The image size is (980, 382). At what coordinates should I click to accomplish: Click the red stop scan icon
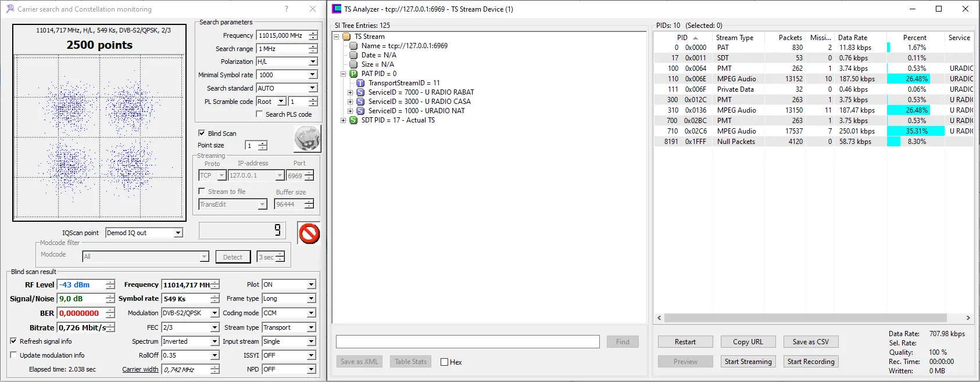click(309, 233)
